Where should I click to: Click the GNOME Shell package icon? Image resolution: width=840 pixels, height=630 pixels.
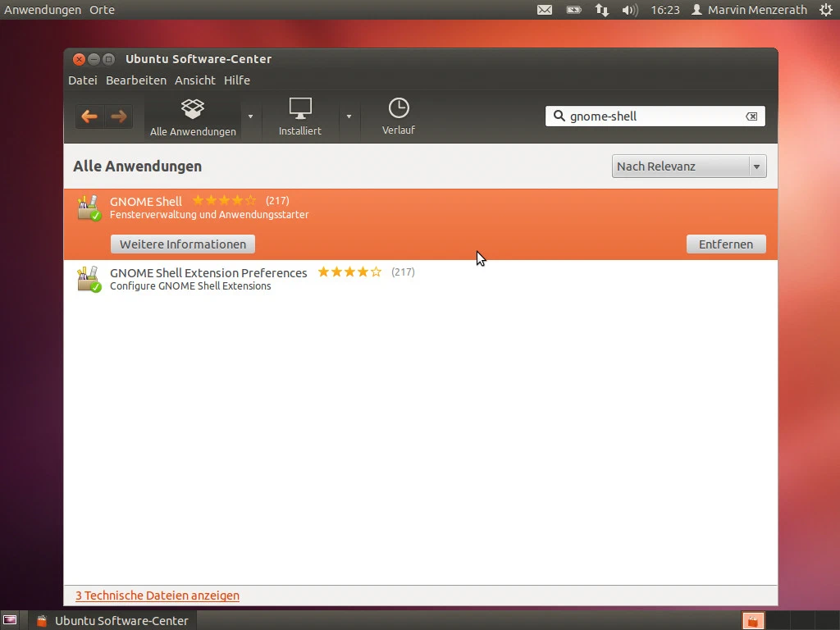(x=89, y=208)
